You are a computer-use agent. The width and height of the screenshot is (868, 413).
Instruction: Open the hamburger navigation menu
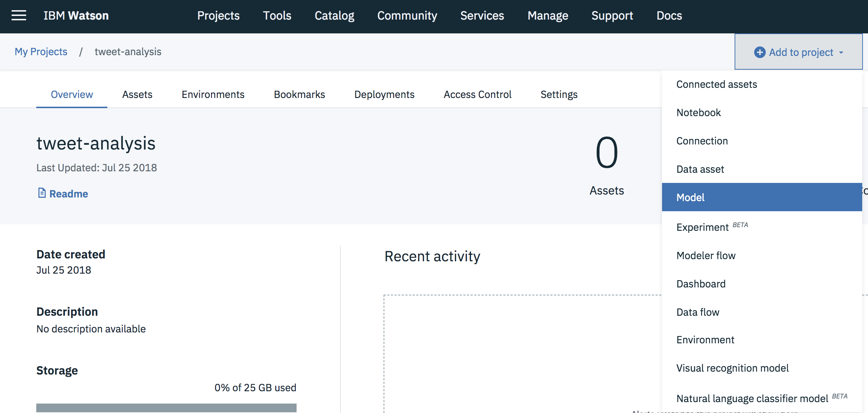pos(19,16)
